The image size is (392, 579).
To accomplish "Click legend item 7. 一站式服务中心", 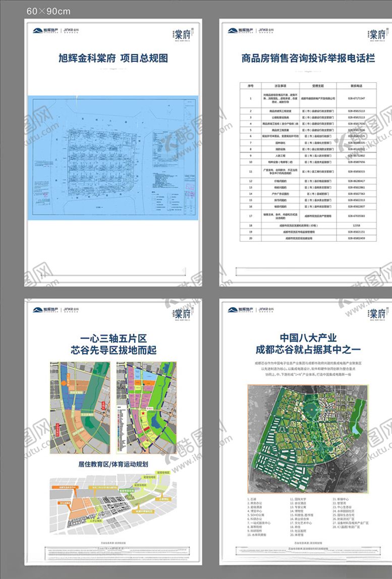I will pos(259,523).
